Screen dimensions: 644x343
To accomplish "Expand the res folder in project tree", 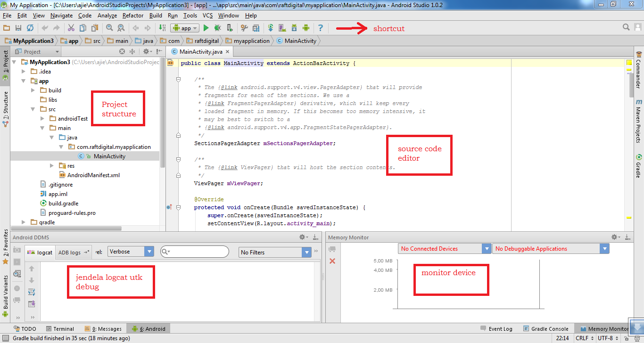I will [x=52, y=166].
